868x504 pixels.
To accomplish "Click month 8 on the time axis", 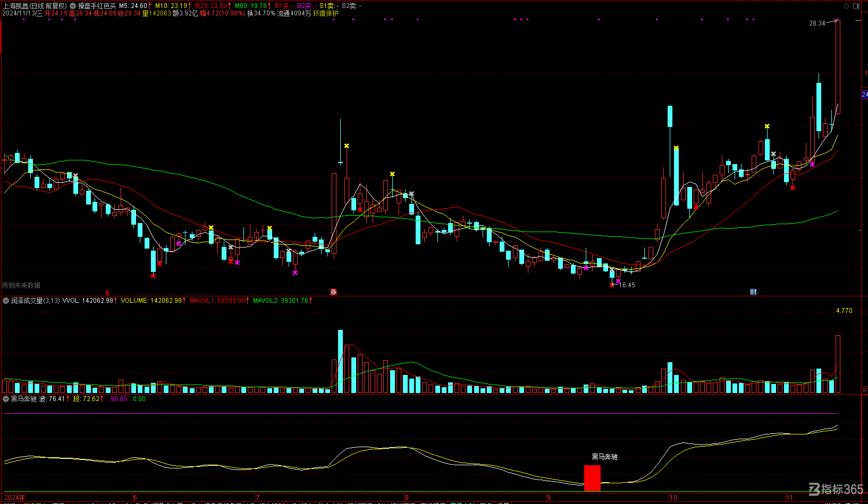I will [x=407, y=498].
